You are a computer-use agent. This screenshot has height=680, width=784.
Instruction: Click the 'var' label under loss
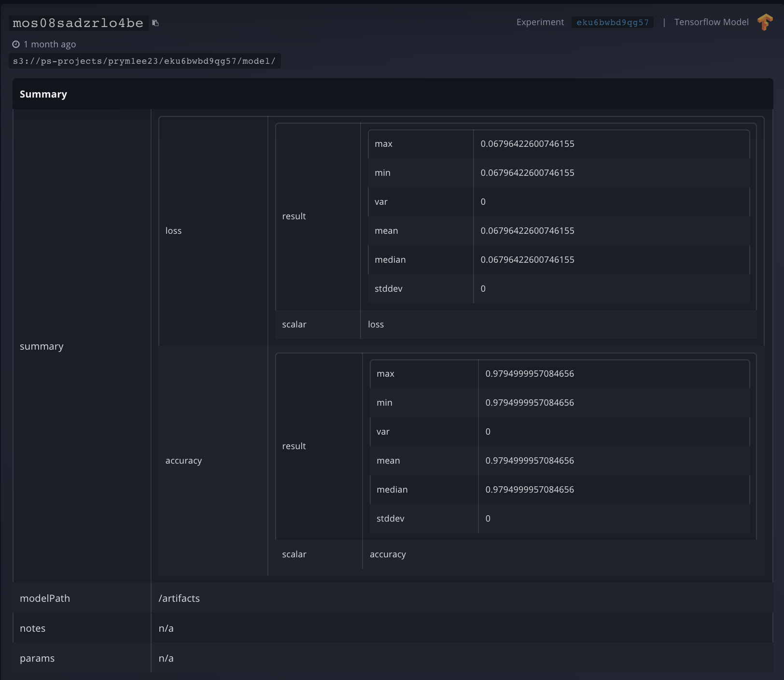pos(381,202)
